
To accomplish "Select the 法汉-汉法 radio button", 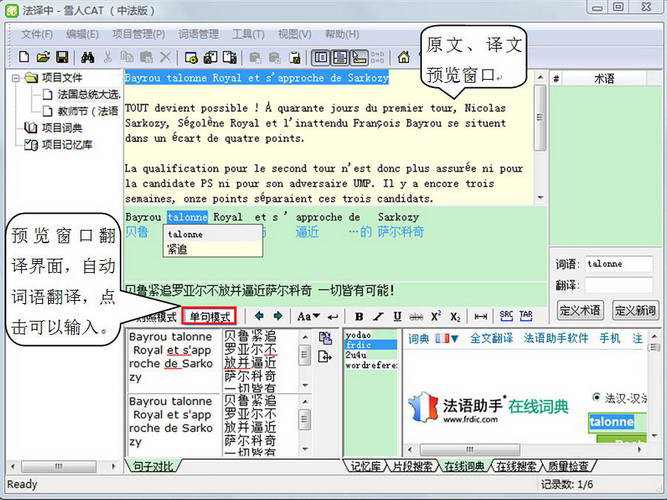I will (x=597, y=397).
